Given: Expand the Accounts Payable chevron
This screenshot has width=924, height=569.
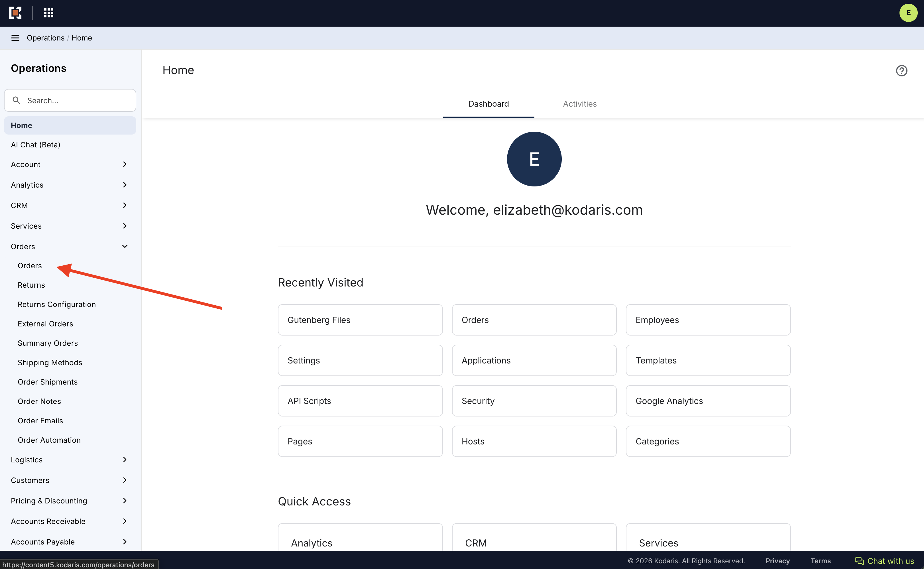Looking at the screenshot, I should point(125,542).
